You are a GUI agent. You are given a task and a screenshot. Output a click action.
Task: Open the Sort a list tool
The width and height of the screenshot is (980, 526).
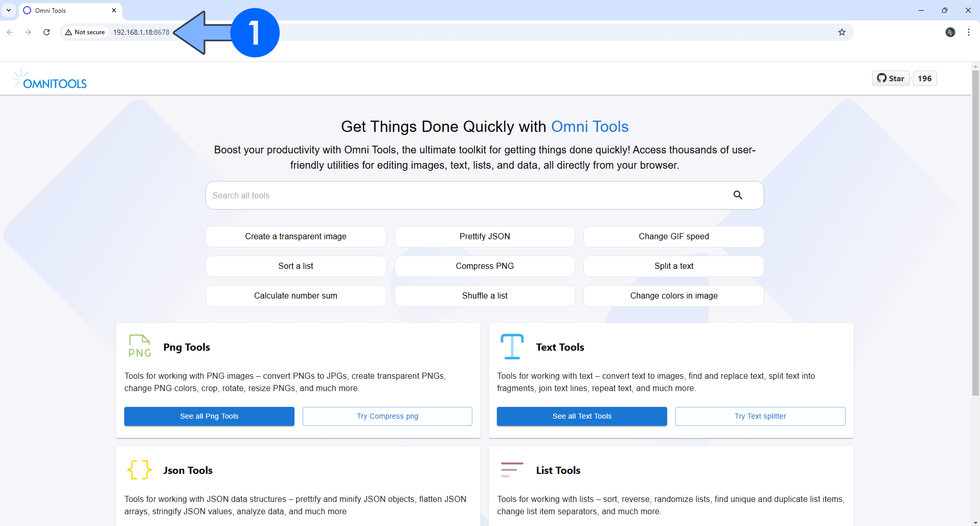pos(295,266)
